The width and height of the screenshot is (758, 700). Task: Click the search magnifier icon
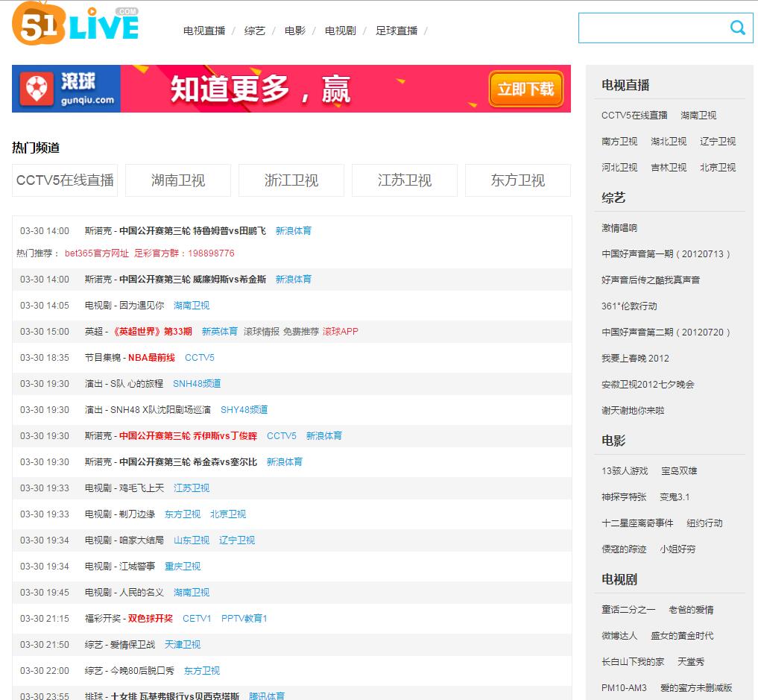click(x=737, y=28)
